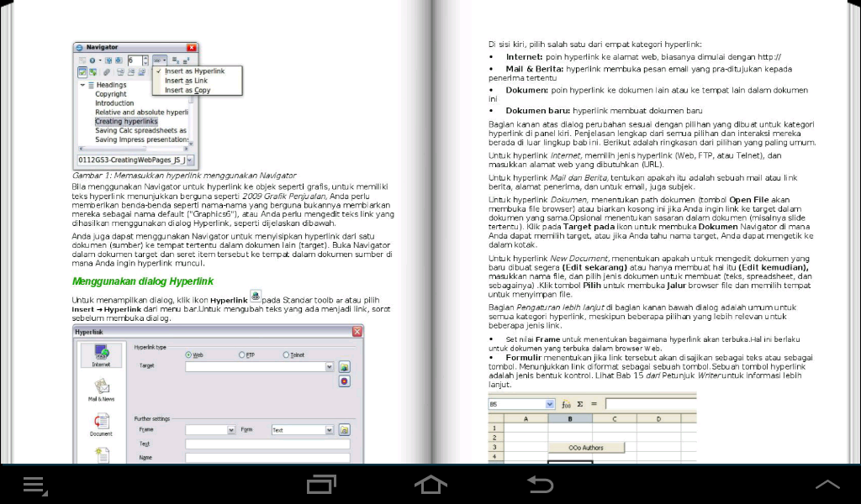Open the small arrow beside the Navigation icon
Viewport: 861px width, 504px height.
point(100,60)
